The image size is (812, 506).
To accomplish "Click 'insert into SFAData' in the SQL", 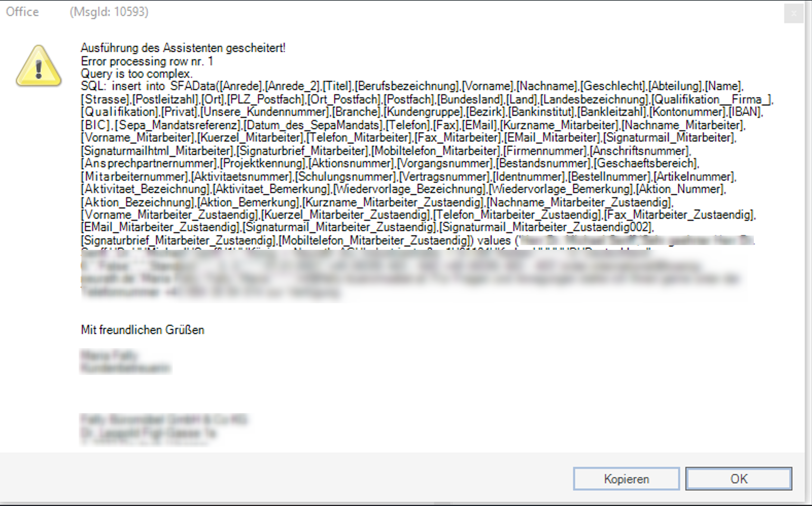I will pos(163,86).
